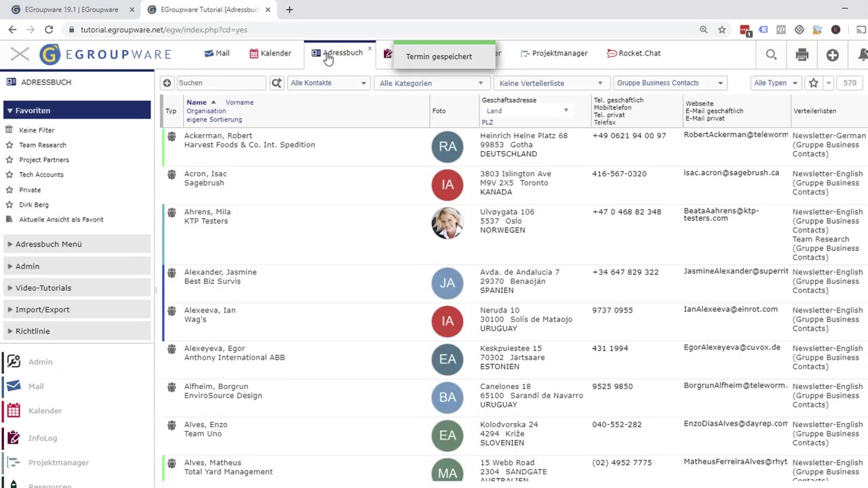
Task: Click the EGroupware logo
Action: [105, 54]
